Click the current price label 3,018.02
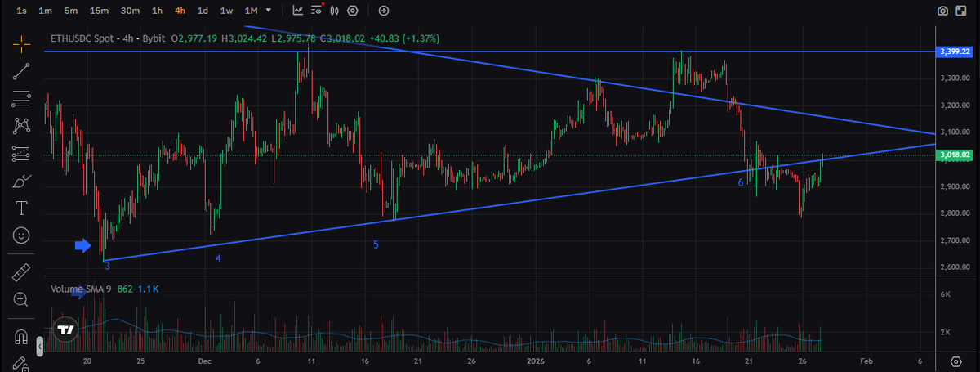 pos(954,154)
